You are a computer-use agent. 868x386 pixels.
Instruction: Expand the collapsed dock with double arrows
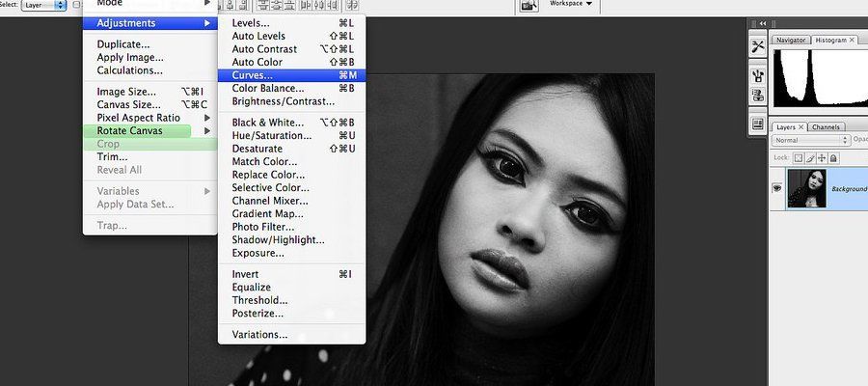coord(762,22)
